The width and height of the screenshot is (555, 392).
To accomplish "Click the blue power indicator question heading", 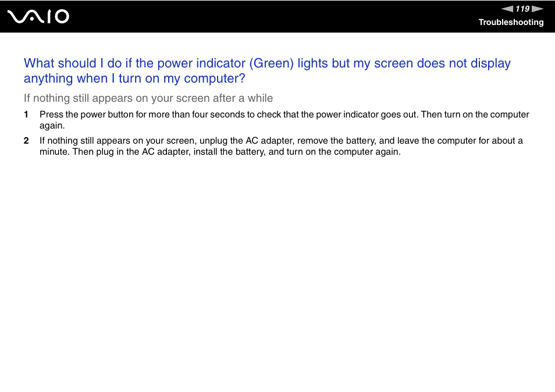I will tap(267, 71).
